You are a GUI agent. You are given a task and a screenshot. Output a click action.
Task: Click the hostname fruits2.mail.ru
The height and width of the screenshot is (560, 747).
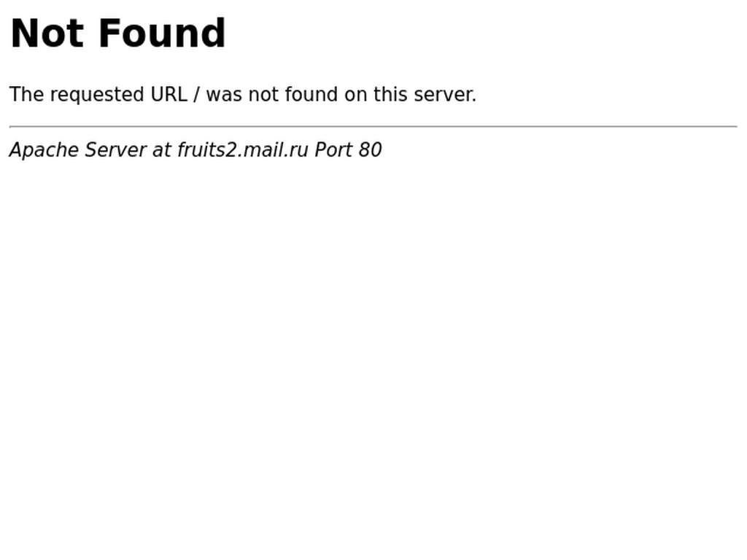(x=243, y=150)
